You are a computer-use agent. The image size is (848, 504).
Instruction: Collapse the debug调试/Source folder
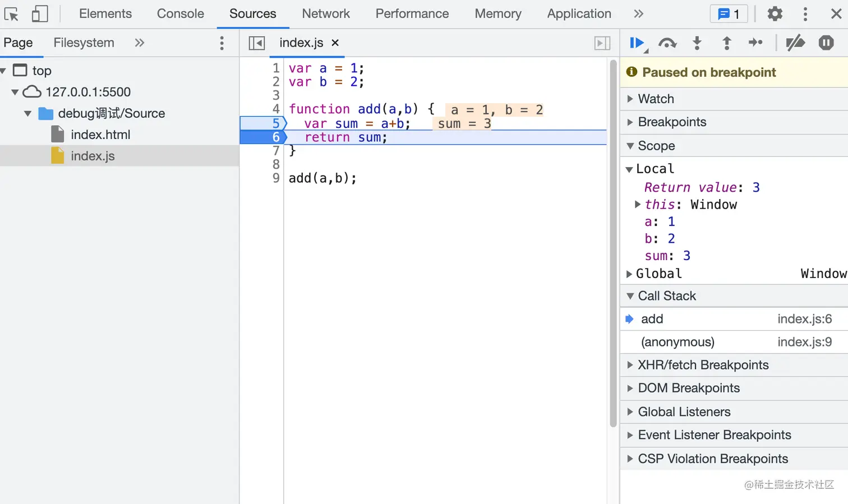(27, 113)
